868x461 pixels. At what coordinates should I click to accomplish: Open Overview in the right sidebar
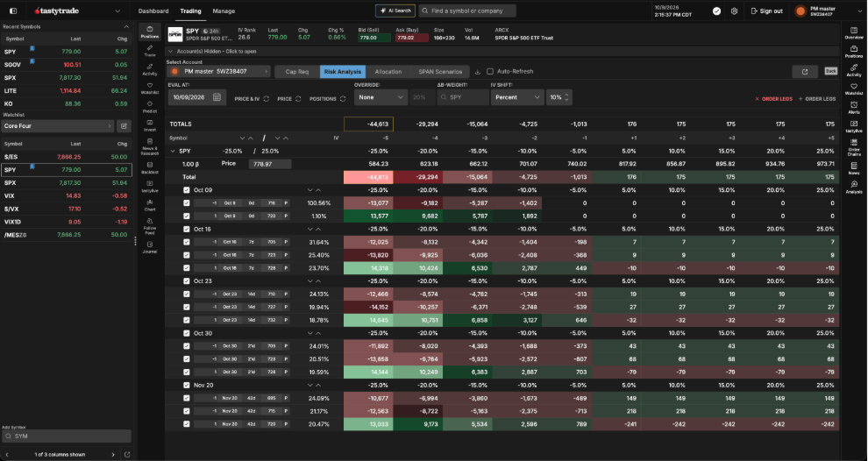tap(854, 33)
